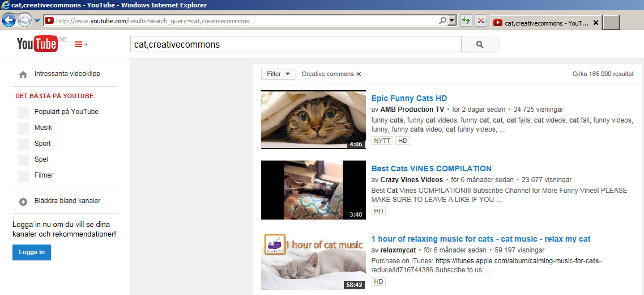This screenshot has width=644, height=295.
Task: Click the search magnifier in address bar
Action: click(x=442, y=20)
